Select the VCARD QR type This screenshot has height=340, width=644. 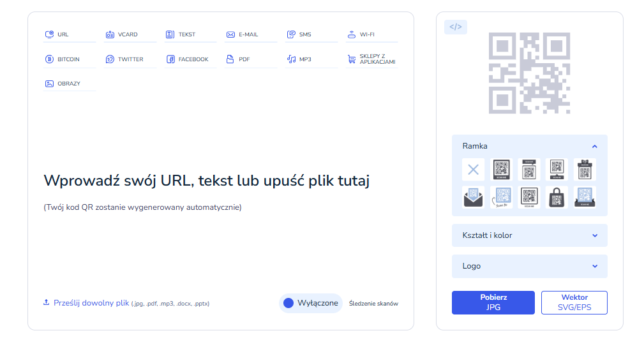pos(130,34)
